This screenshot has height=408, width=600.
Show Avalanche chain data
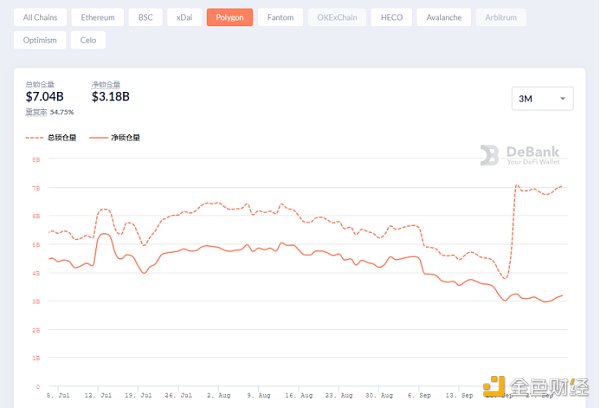click(x=442, y=17)
